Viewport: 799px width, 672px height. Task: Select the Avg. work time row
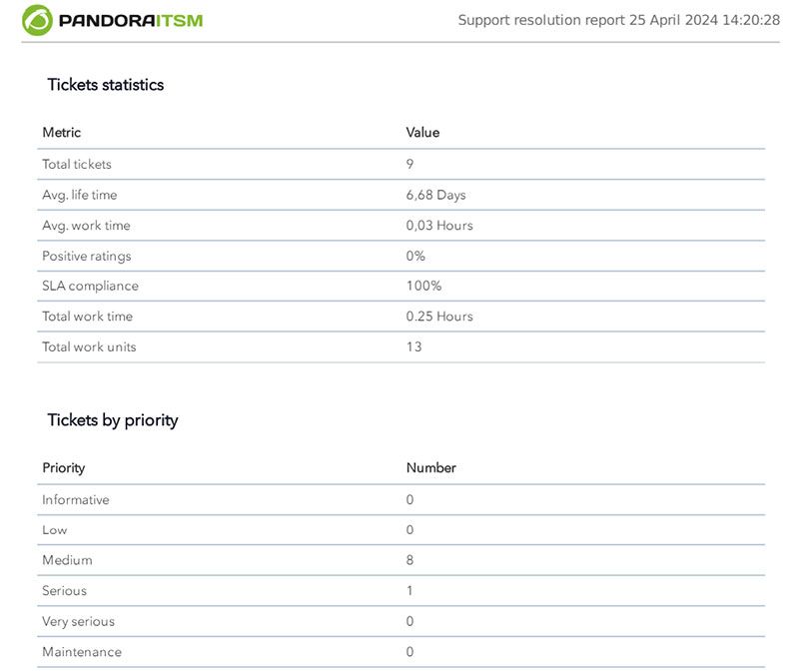(401, 226)
